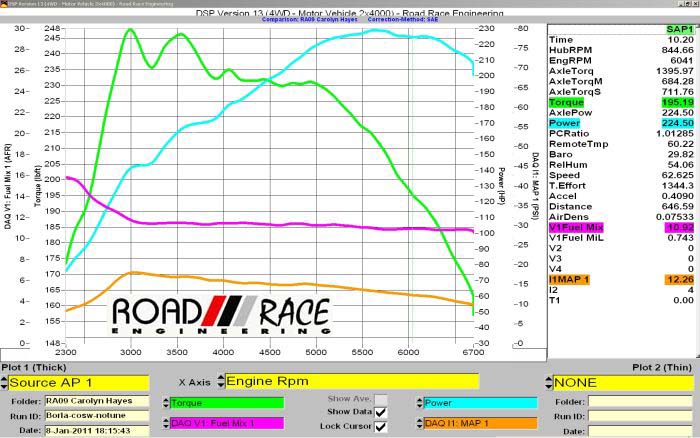Viewport: 700px width, 438px height.
Task: Click the stepper arrows beside the Plot 2 NONE field
Action: pyautogui.click(x=548, y=382)
